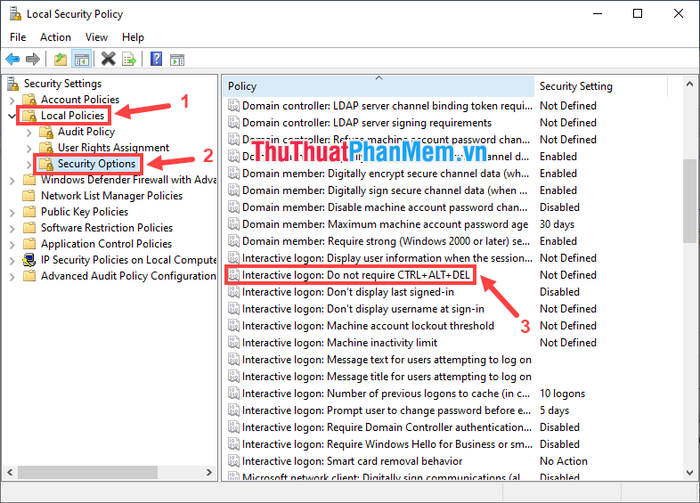Collapse the Local Policies node
Viewport: 700px width, 503px height.
[x=12, y=116]
